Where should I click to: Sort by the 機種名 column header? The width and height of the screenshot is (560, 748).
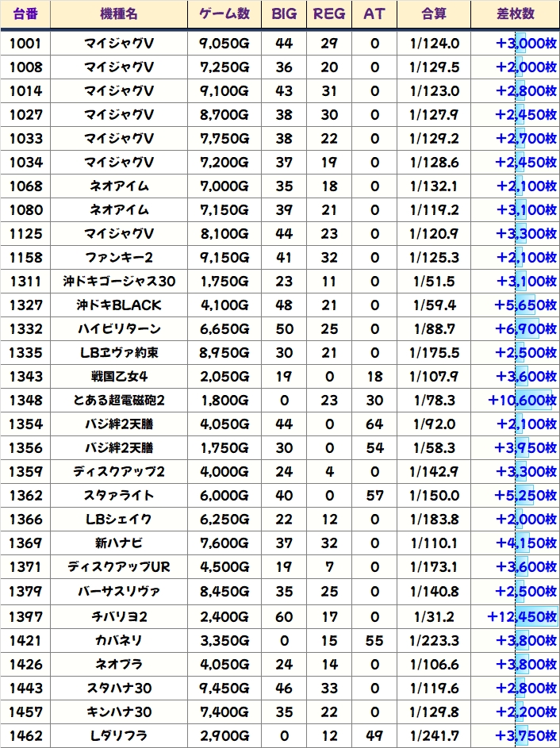point(119,14)
